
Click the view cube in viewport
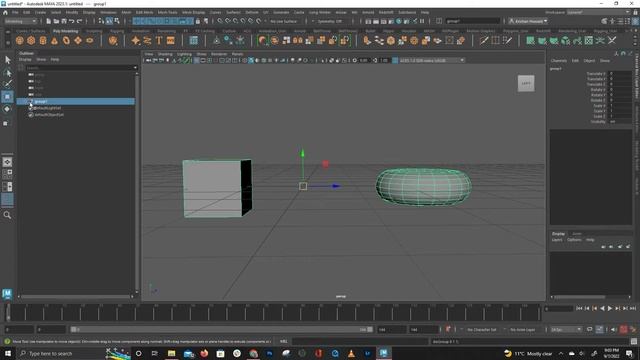click(x=526, y=83)
